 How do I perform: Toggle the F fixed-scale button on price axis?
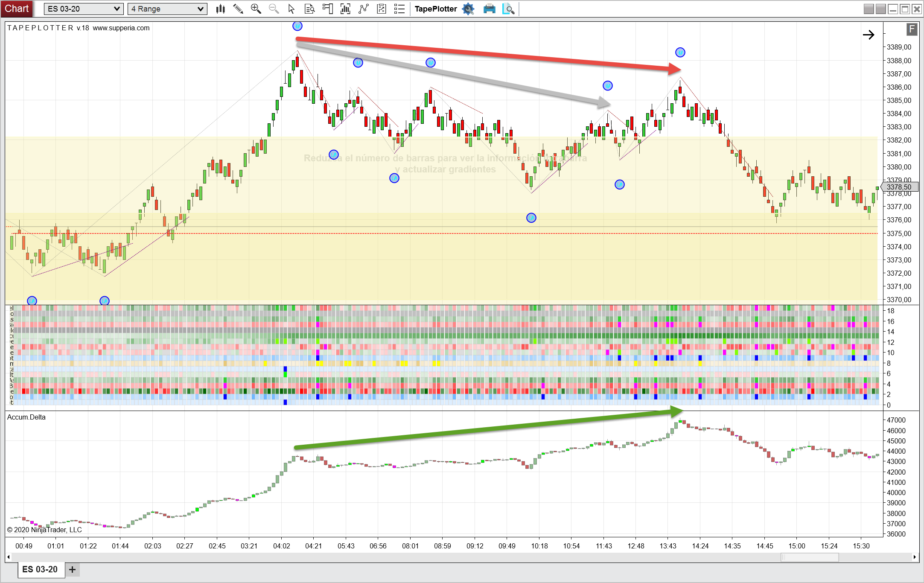click(x=912, y=29)
